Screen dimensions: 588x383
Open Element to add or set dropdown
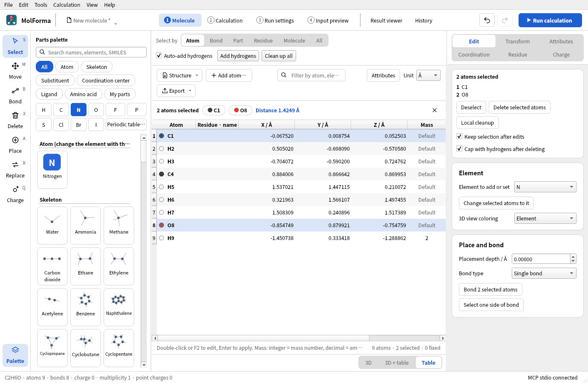[x=545, y=187]
